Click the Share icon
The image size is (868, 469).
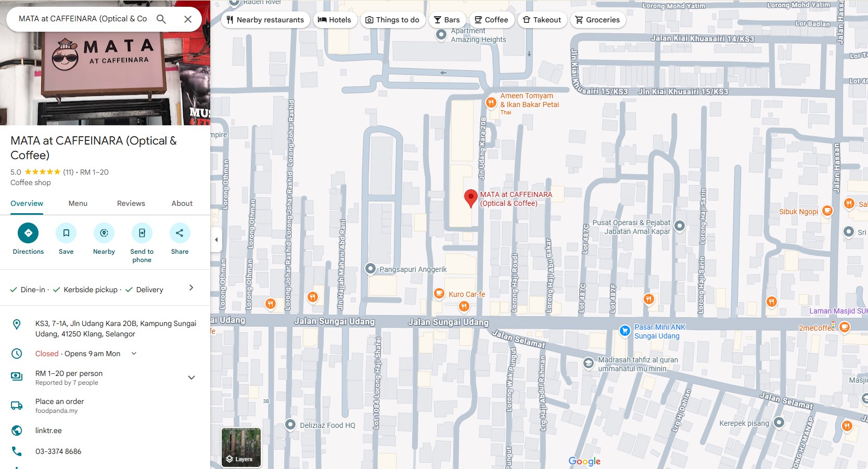pos(180,233)
